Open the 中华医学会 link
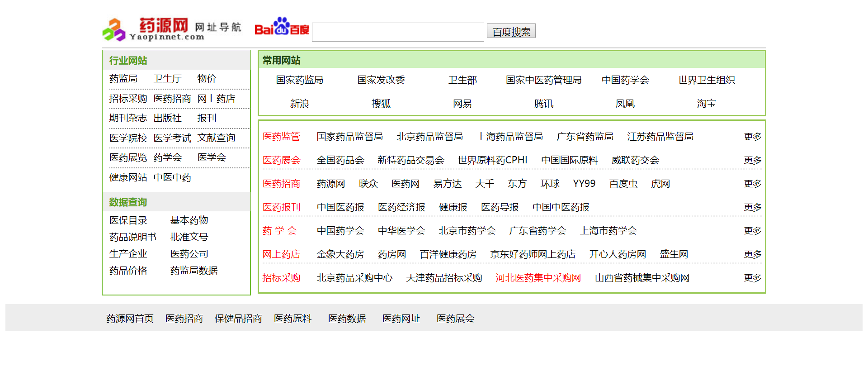868x381 pixels. pos(402,231)
